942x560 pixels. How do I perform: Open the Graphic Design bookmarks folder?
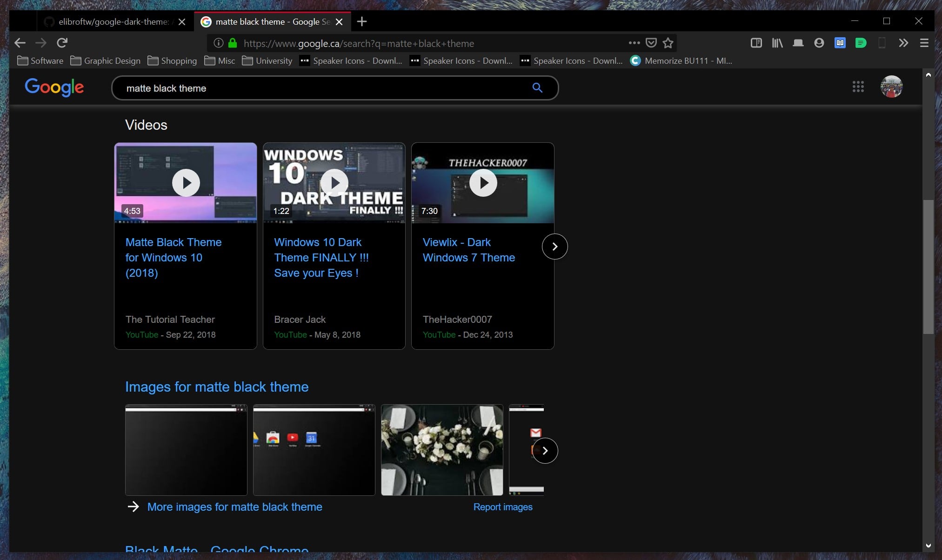click(x=106, y=61)
